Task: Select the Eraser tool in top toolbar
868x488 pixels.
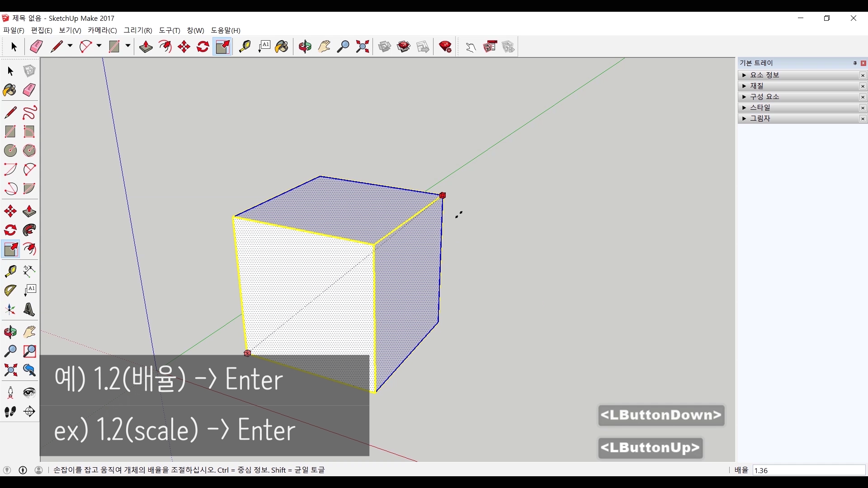Action: tap(36, 47)
